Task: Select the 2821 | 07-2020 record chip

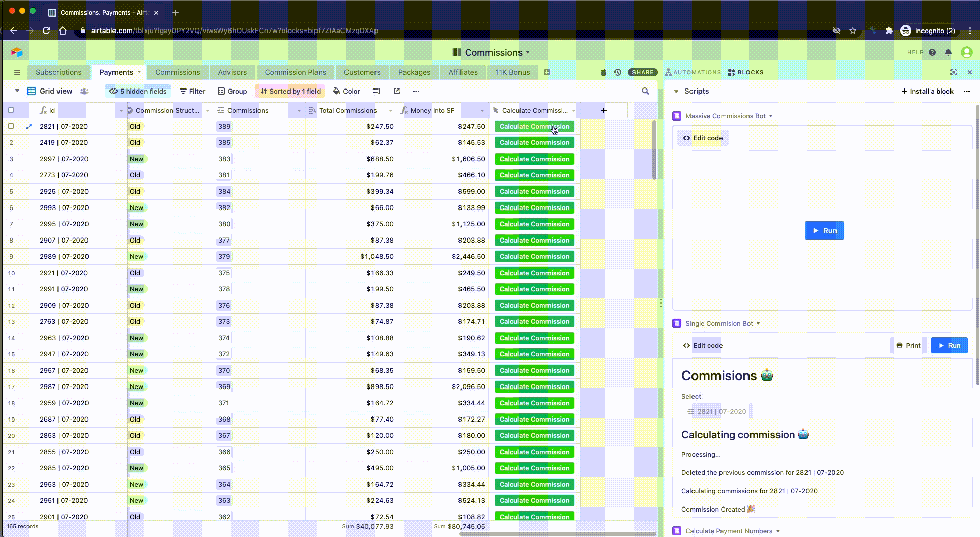Action: point(716,412)
